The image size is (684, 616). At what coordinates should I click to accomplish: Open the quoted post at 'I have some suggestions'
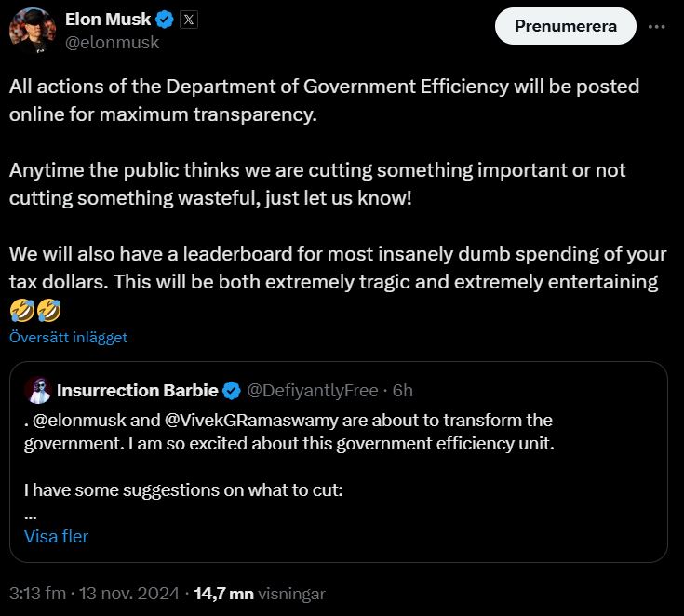[184, 488]
